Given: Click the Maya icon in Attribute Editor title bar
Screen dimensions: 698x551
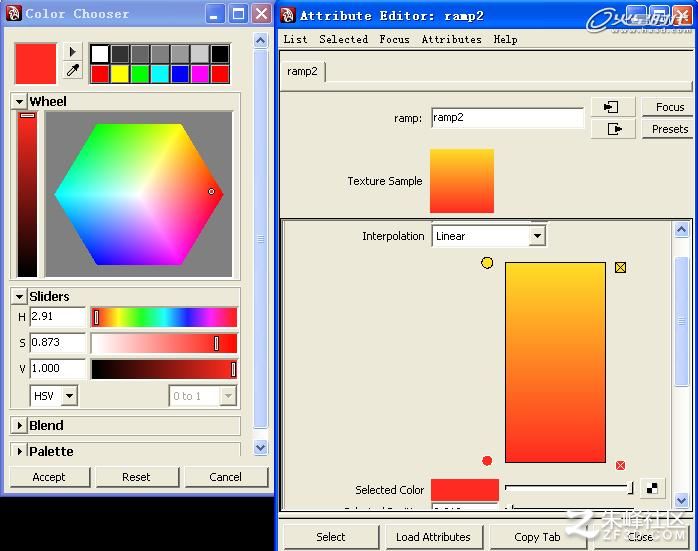Looking at the screenshot, I should 288,15.
